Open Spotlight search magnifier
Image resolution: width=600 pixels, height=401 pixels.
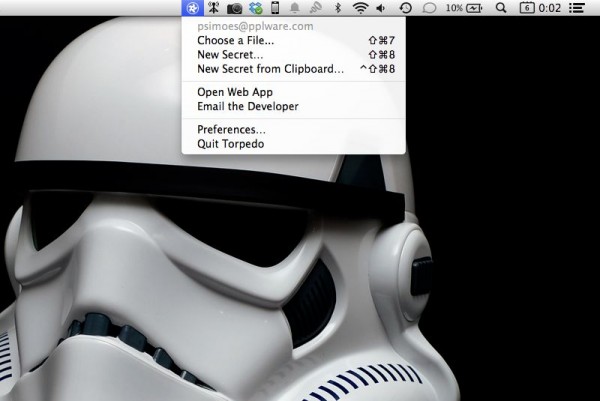coord(501,8)
